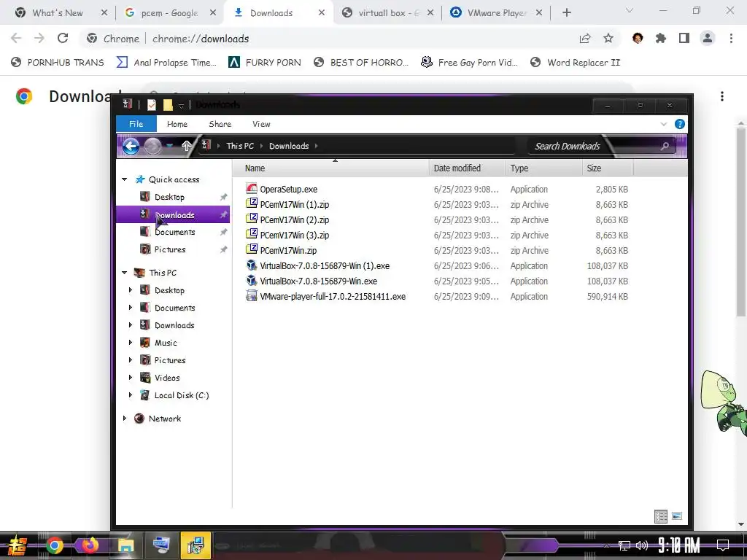Click the Start button on taskbar
Image resolution: width=747 pixels, height=560 pixels.
[x=18, y=545]
